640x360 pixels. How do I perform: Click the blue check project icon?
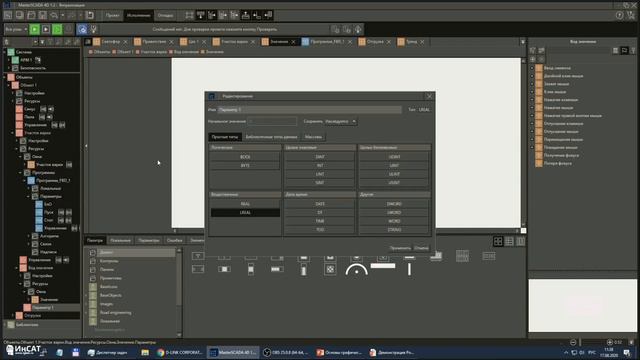[82, 29]
